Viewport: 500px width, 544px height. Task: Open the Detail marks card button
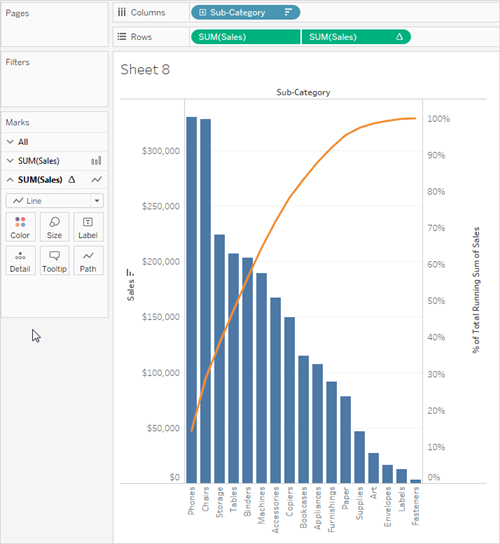click(x=20, y=261)
